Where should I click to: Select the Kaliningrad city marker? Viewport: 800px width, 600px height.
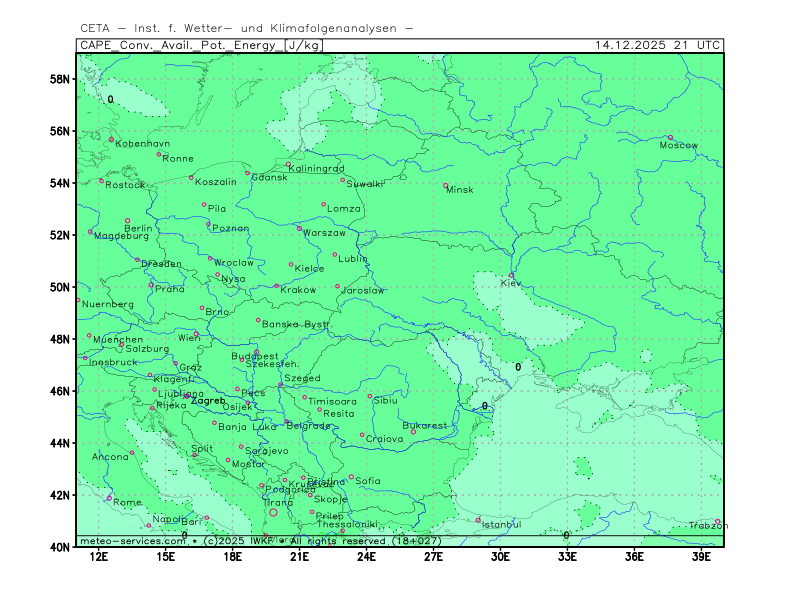pos(288,165)
